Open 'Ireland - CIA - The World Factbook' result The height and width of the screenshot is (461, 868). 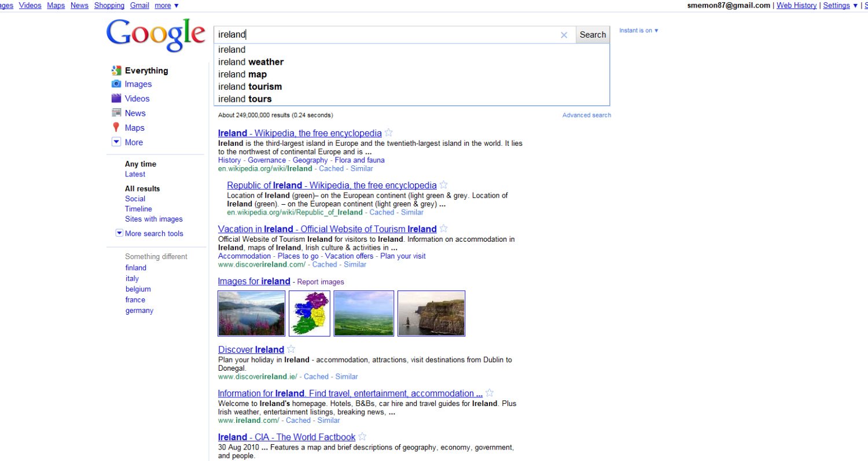click(286, 437)
